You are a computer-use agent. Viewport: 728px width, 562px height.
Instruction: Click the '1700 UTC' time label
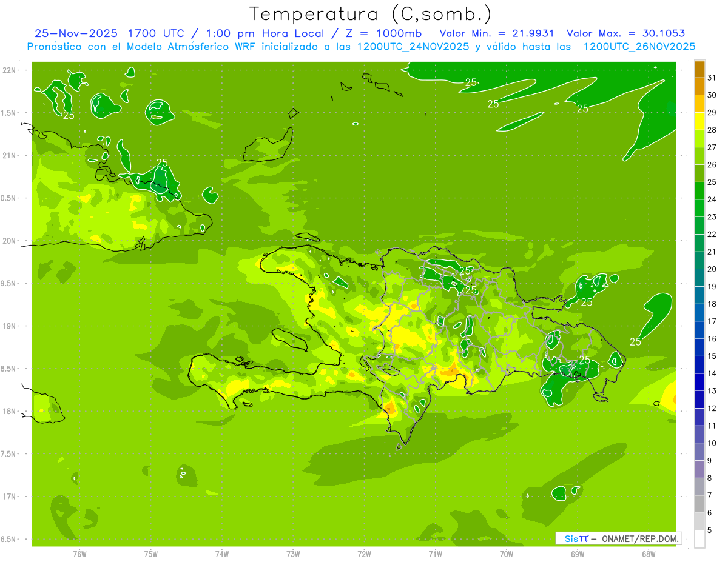pos(155,33)
